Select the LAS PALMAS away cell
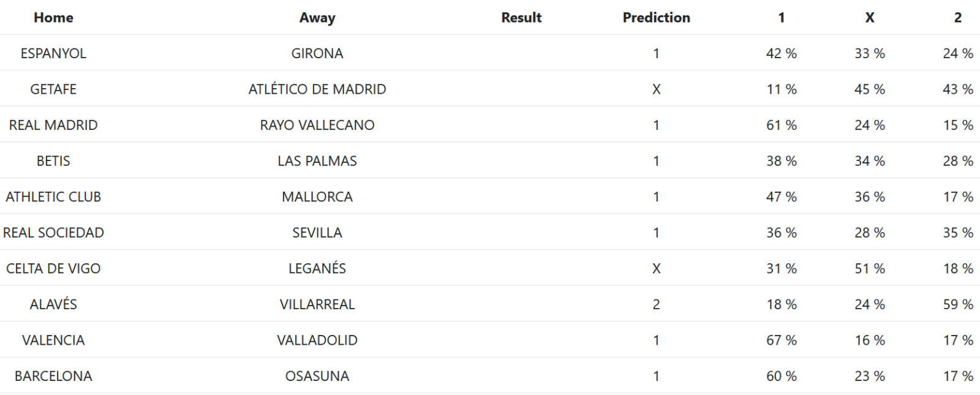 click(x=317, y=161)
